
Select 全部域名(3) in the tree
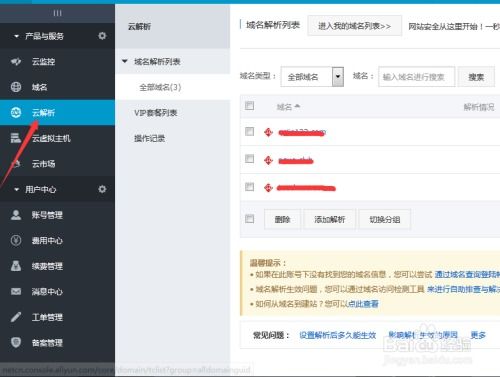pyautogui.click(x=160, y=87)
